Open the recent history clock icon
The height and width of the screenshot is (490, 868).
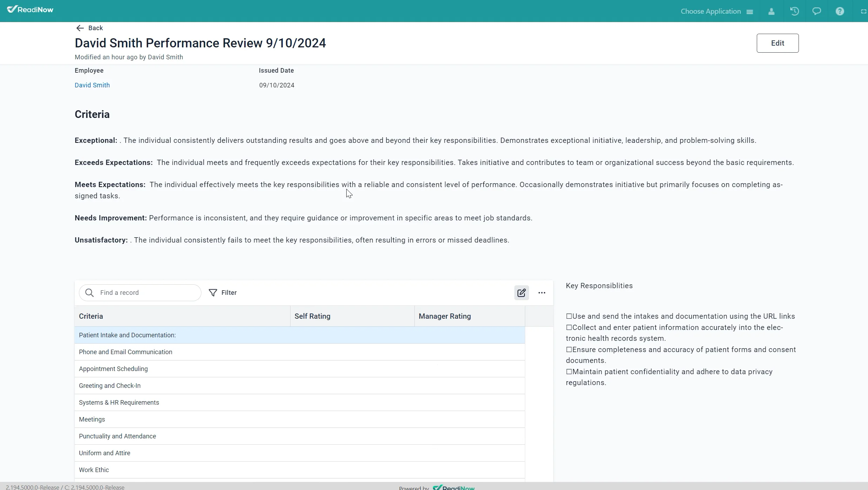794,11
